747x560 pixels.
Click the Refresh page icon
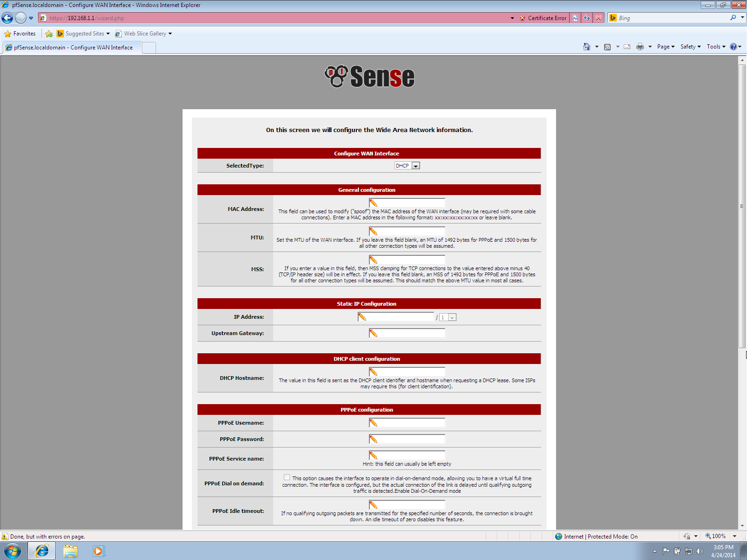(x=587, y=18)
